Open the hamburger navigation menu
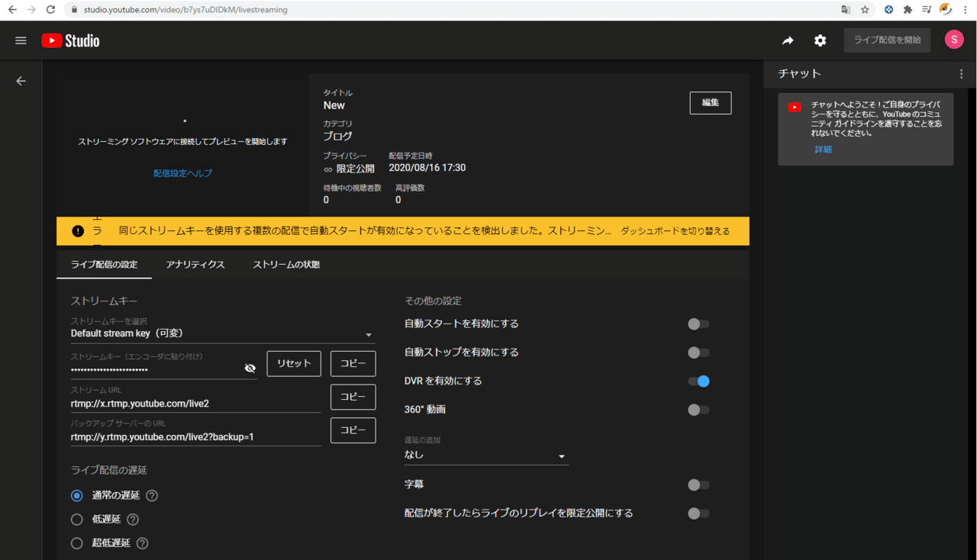 point(21,40)
